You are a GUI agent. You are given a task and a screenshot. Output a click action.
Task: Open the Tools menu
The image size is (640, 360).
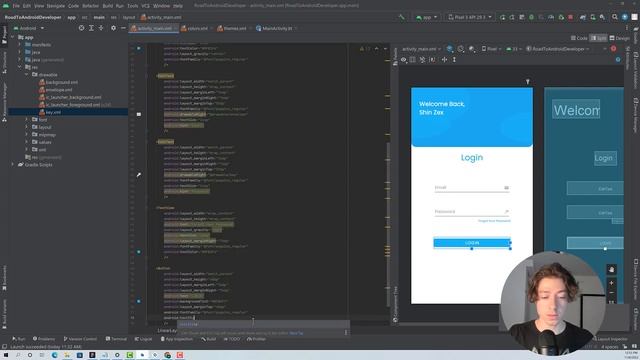tap(133, 6)
